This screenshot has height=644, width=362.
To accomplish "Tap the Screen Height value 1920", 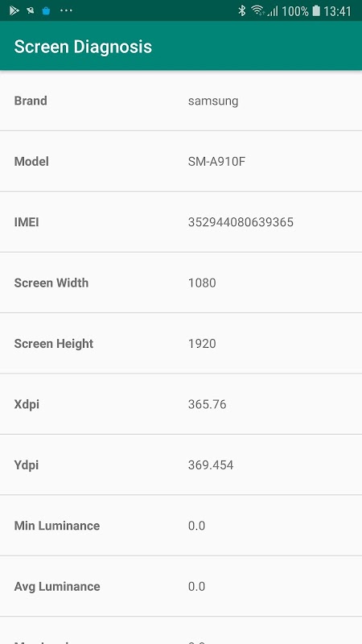I will coord(202,344).
